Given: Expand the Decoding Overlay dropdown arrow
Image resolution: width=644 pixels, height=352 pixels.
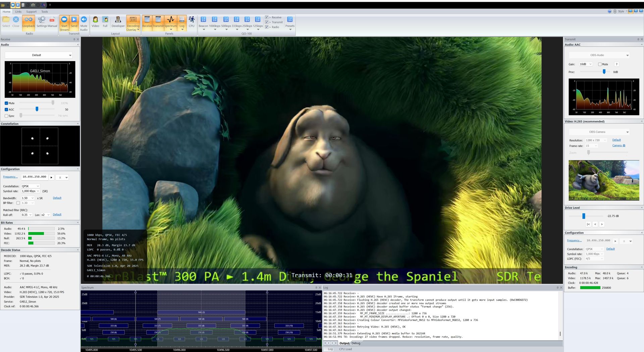Looking at the screenshot, I should click(x=138, y=30).
